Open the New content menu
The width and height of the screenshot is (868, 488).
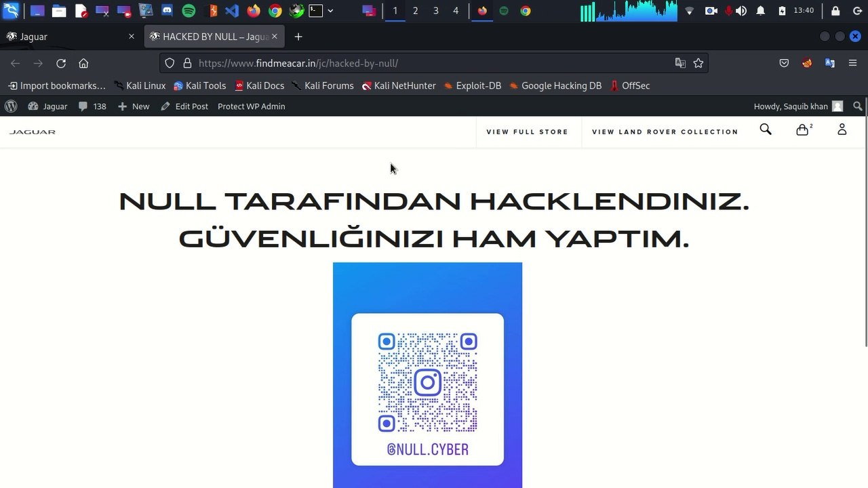coord(134,106)
